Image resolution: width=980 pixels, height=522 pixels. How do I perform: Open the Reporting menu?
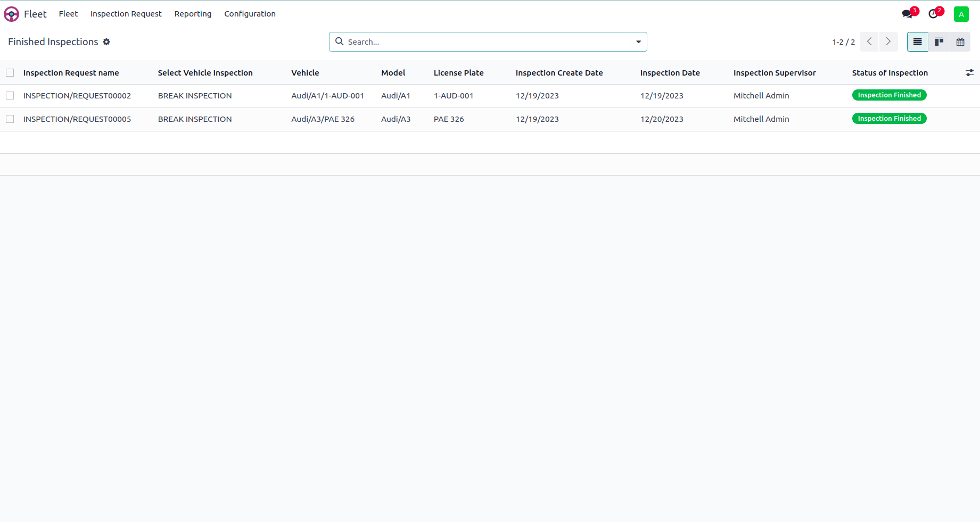(193, 14)
